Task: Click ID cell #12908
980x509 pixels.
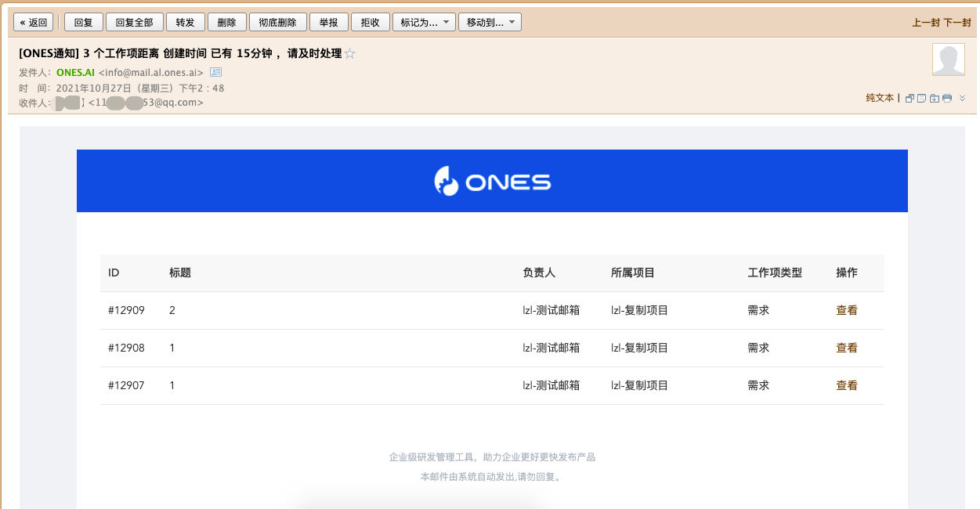Action: click(x=126, y=348)
